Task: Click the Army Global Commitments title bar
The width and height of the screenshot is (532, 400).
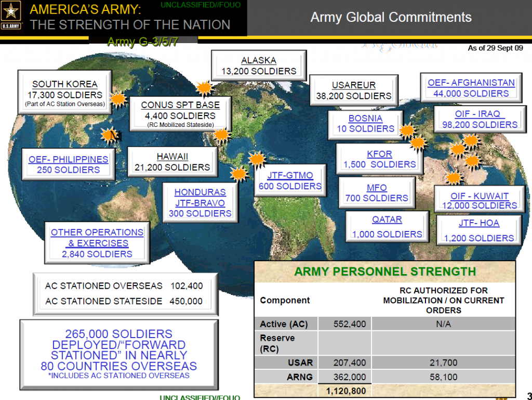Action: (391, 17)
